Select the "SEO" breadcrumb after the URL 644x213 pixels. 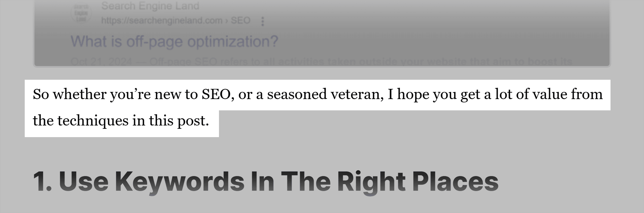tap(241, 20)
